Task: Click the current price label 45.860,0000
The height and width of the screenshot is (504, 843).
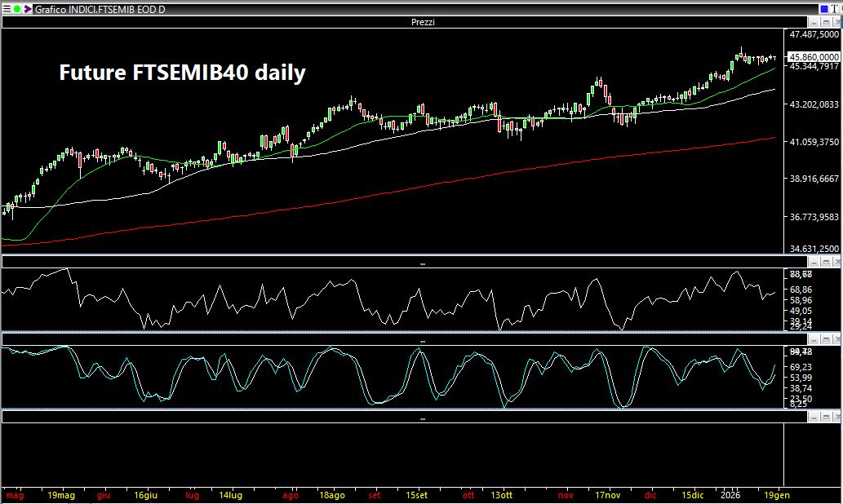Action: (813, 56)
